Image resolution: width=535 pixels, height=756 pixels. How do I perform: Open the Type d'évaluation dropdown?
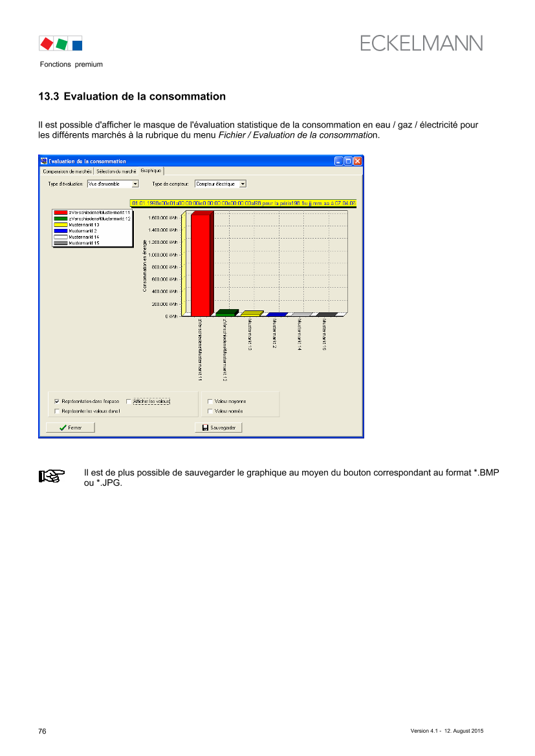point(135,184)
